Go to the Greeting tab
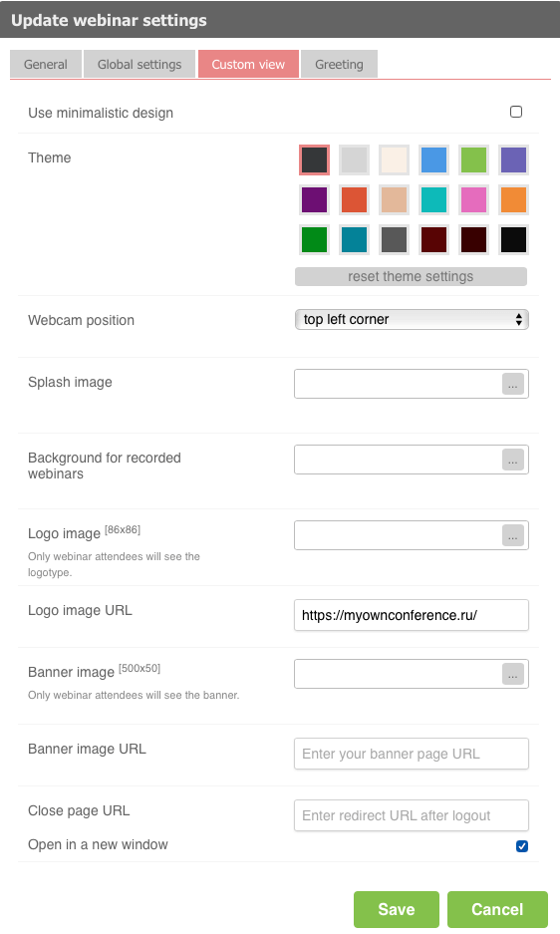Viewport: 560px width, 934px height. (339, 64)
